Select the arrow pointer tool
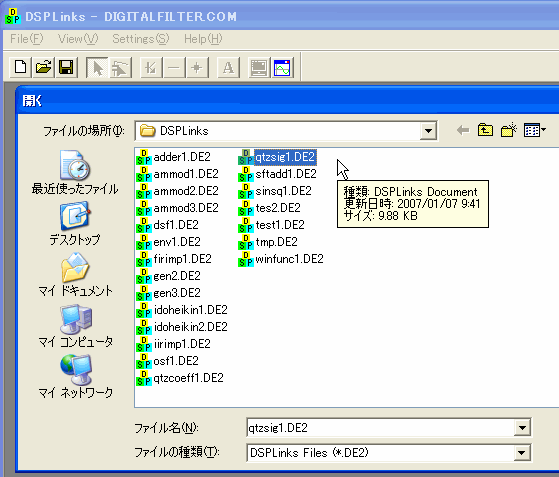The image size is (559, 477). coord(97,67)
